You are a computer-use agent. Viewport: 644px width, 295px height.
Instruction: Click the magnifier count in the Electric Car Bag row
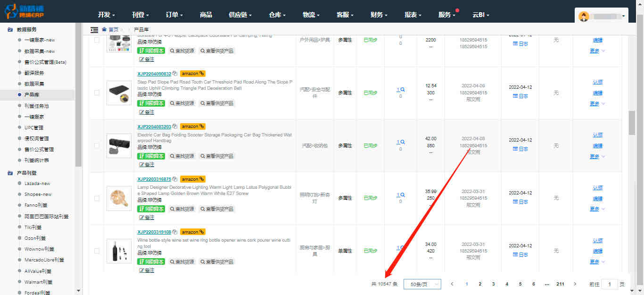400,142
